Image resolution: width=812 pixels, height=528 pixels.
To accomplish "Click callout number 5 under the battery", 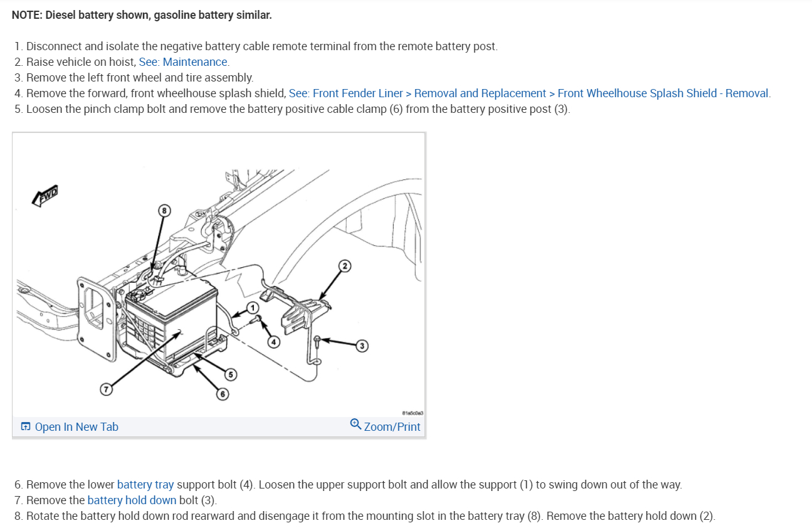I will (231, 375).
